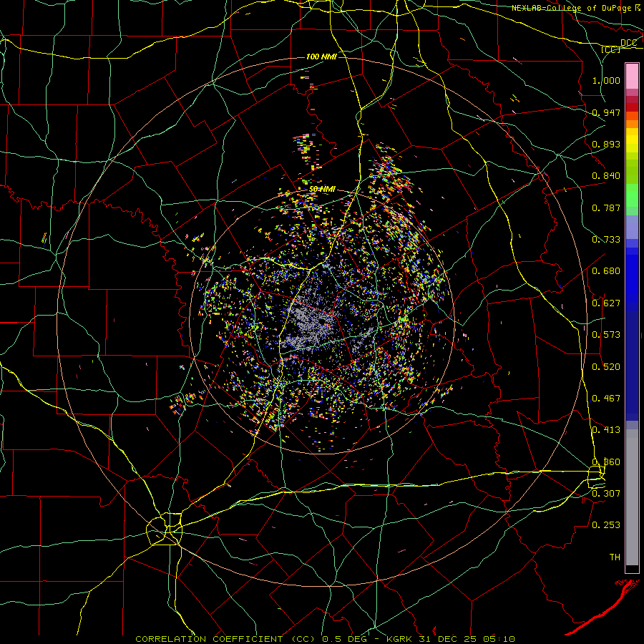The width and height of the screenshot is (644, 644).
Task: Click the 0.307 legend value
Action: [x=606, y=493]
